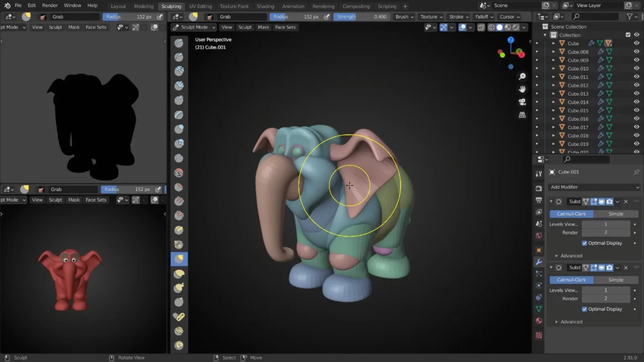The width and height of the screenshot is (644, 362).
Task: Open Modifier Properties via the wrench icon
Action: pyautogui.click(x=539, y=262)
